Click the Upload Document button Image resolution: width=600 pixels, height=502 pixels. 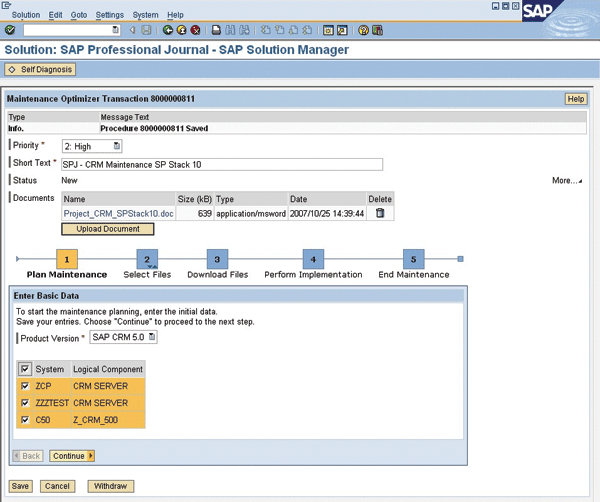tap(108, 229)
